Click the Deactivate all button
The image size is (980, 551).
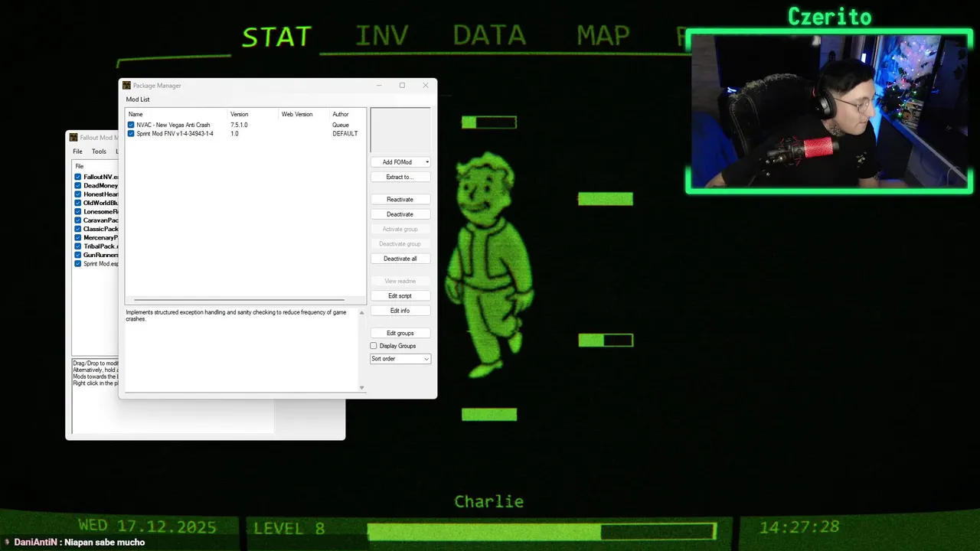click(x=400, y=259)
